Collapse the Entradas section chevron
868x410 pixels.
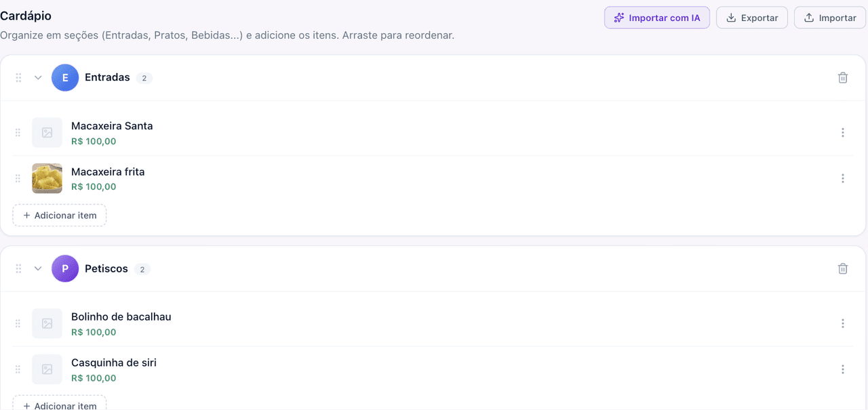(38, 78)
